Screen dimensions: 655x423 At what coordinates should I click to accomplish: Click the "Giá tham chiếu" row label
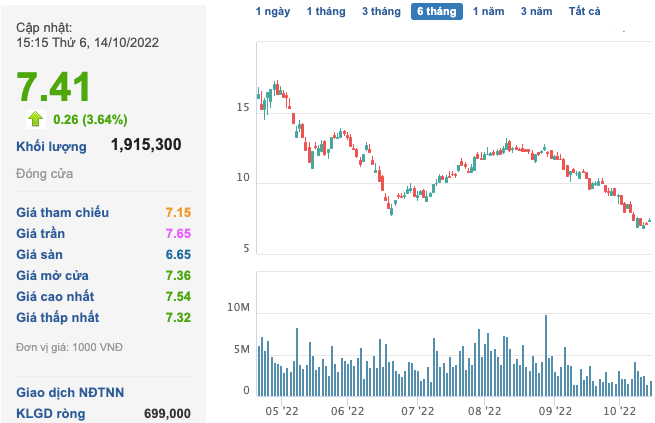coord(63,212)
